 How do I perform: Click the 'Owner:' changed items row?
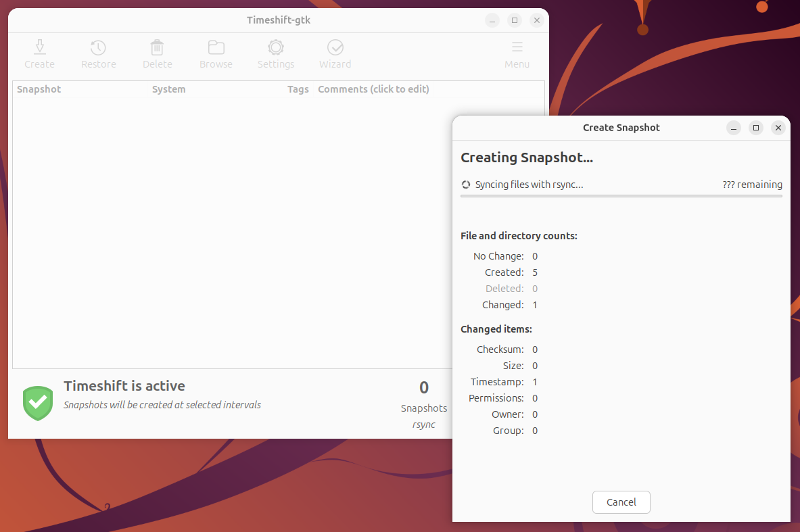514,414
